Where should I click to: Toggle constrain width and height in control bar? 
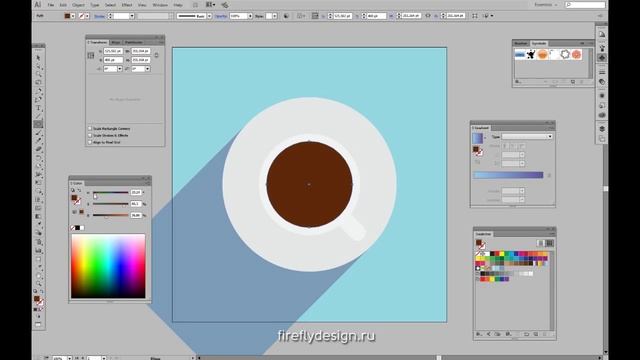[x=428, y=16]
